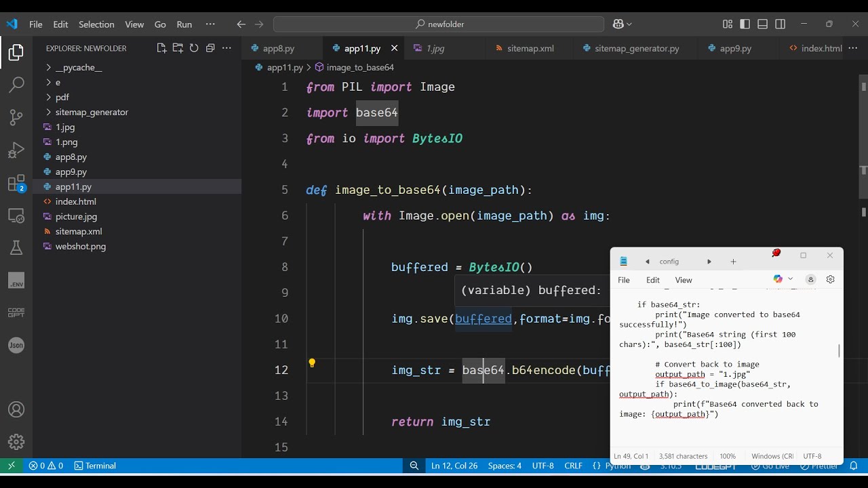Go forward using the navigation arrow
Viewport: 868px width, 488px height.
click(x=259, y=24)
